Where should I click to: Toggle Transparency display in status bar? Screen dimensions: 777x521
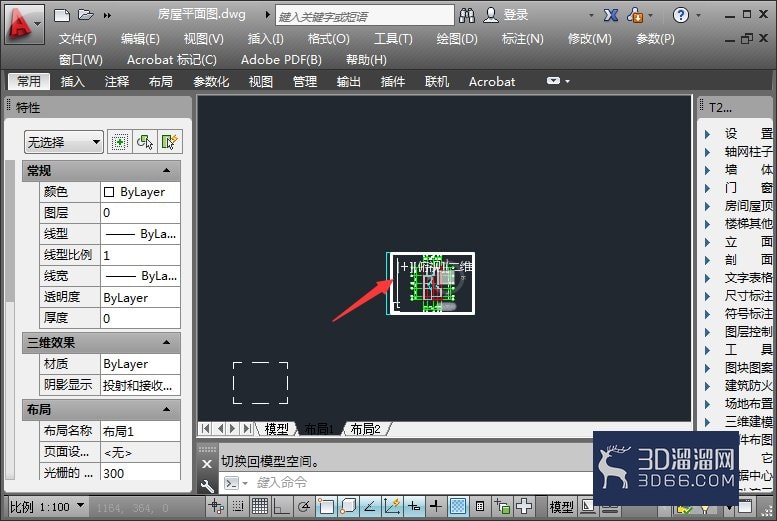[457, 506]
